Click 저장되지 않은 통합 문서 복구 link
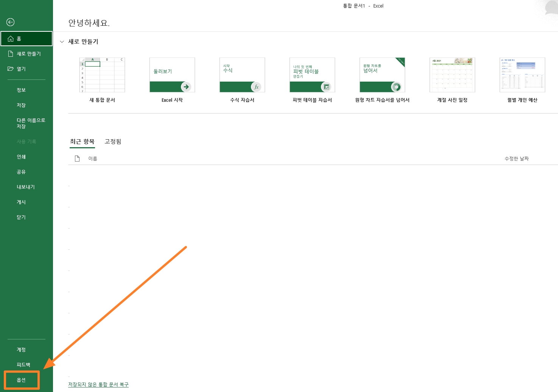The image size is (558, 392). tap(98, 384)
